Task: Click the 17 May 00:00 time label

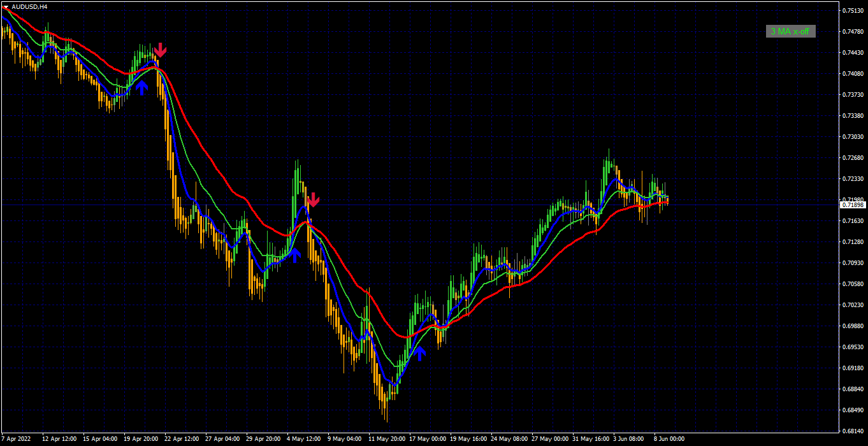Action: click(426, 439)
